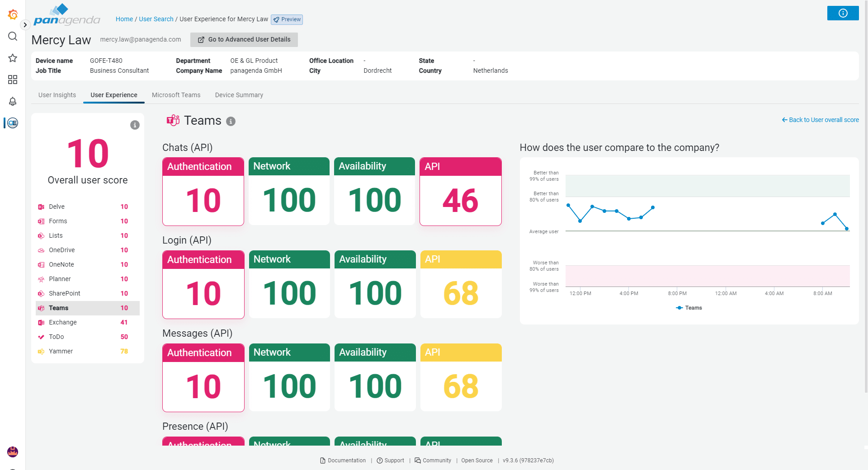This screenshot has width=868, height=470.
Task: Click the Grafana logo icon
Action: [x=13, y=15]
